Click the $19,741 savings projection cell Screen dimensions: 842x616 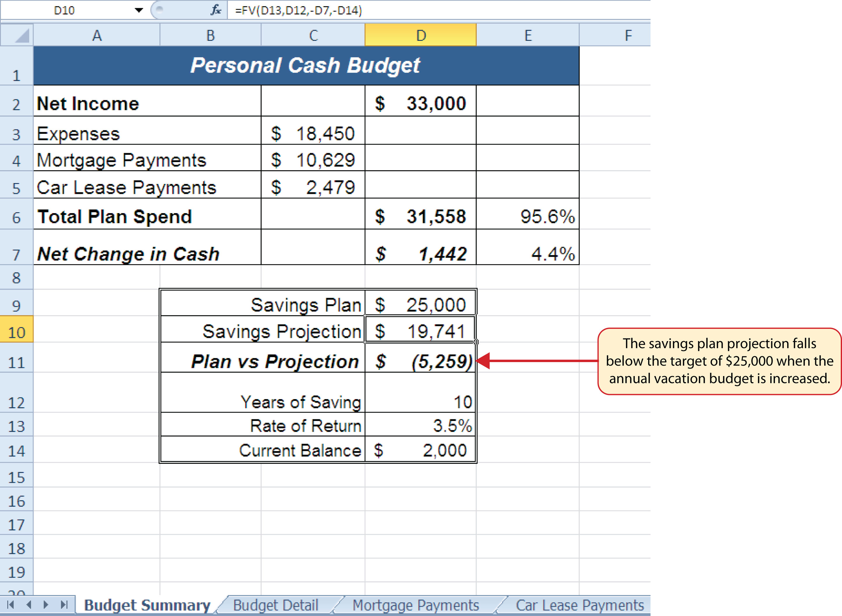click(x=421, y=329)
